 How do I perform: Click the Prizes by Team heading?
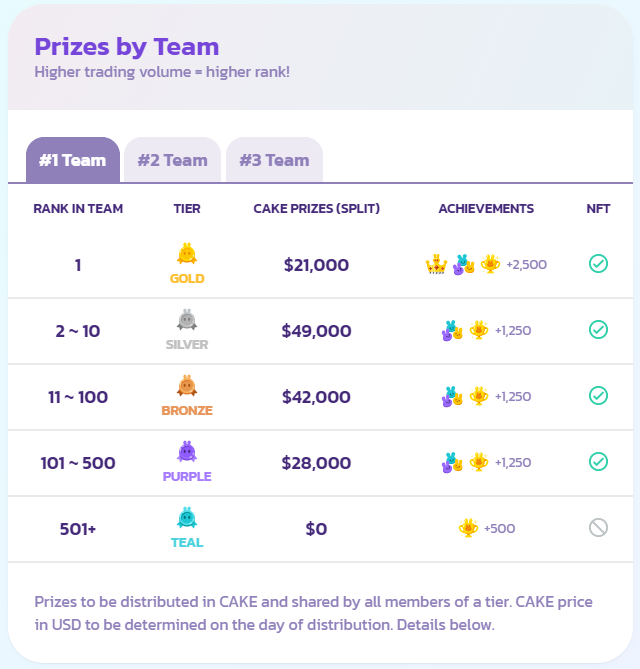point(127,47)
